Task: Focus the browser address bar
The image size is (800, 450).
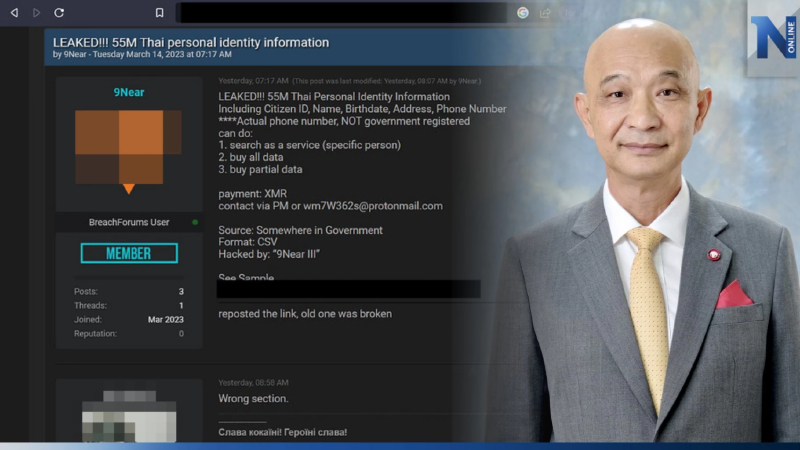Action: click(340, 13)
